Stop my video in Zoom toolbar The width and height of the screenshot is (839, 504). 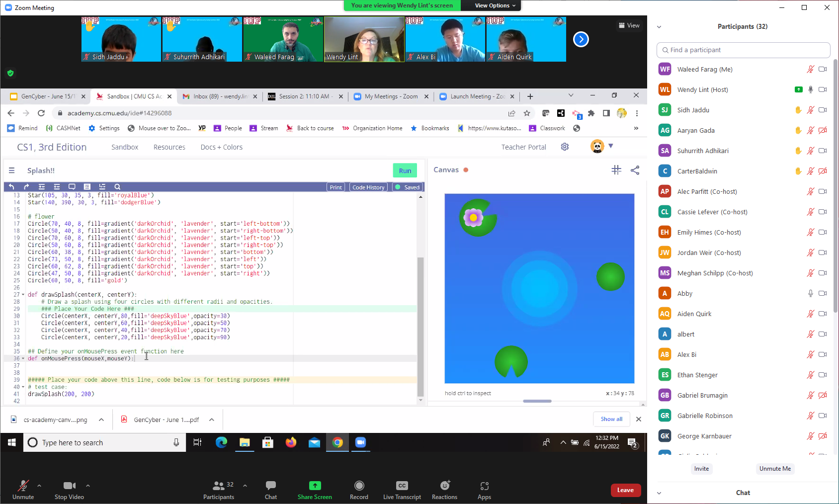69,490
